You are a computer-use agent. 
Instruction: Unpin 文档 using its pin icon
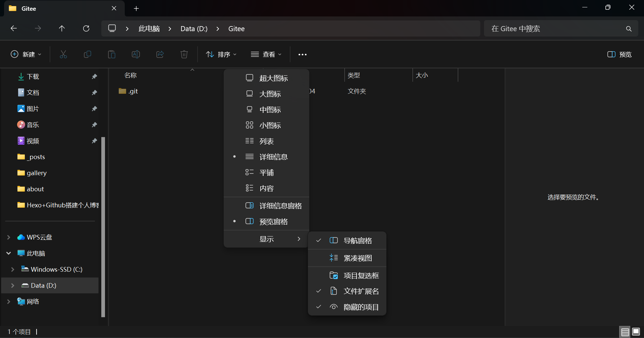[94, 93]
